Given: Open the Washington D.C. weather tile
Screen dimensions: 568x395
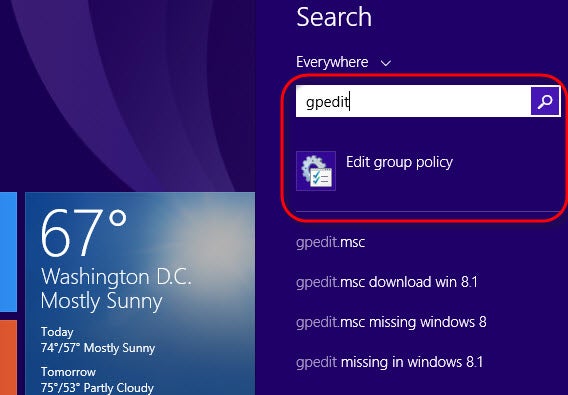Looking at the screenshot, I should point(140,294).
